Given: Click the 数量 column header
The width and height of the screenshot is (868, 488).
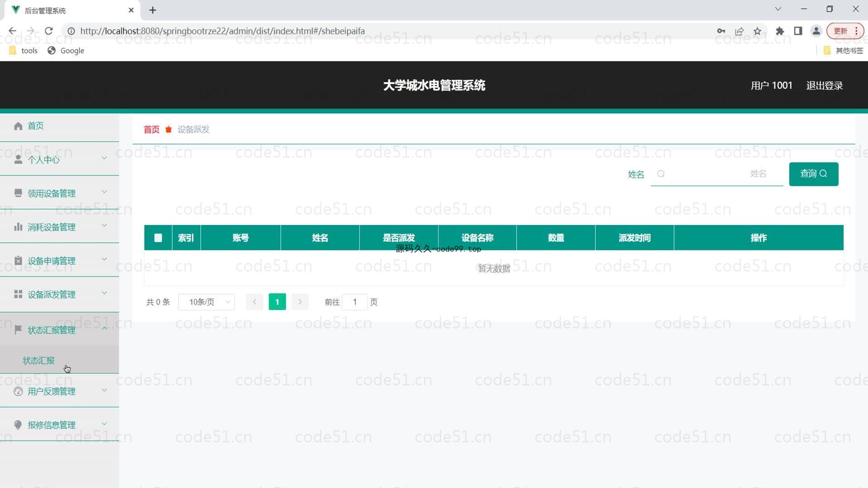Looking at the screenshot, I should (x=556, y=238).
